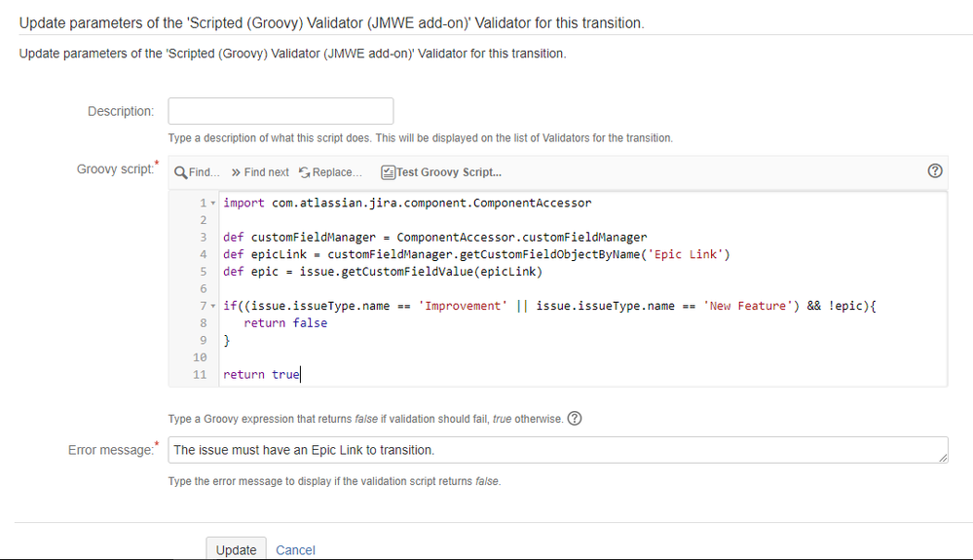Choose Find next in script toolbar

(x=260, y=172)
